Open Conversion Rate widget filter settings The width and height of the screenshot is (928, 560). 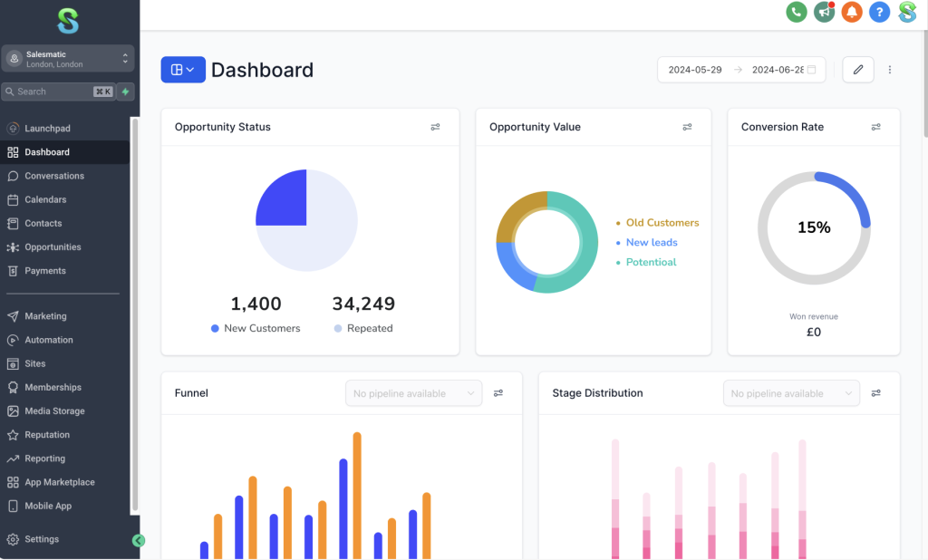tap(876, 128)
